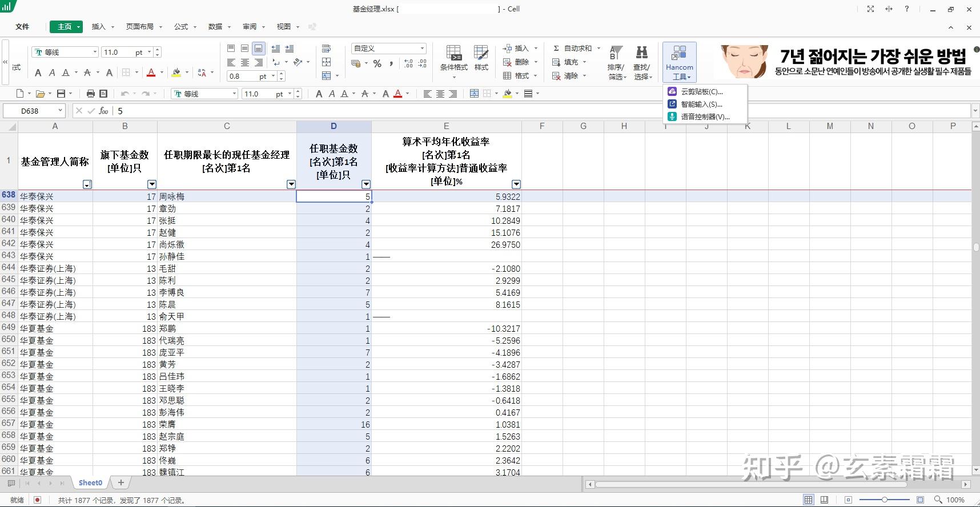Toggle top vertical alignment in ribbon

click(x=231, y=49)
